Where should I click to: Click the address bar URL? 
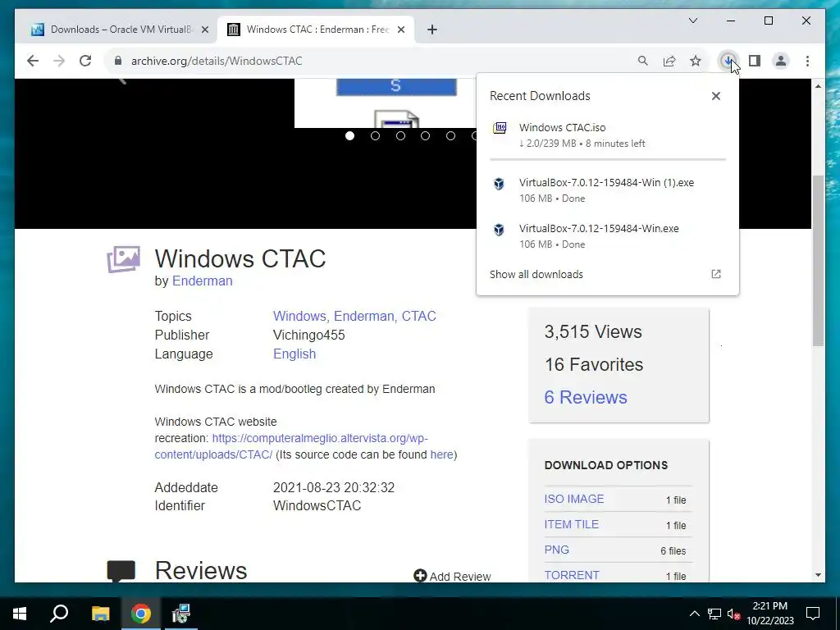[x=217, y=61]
